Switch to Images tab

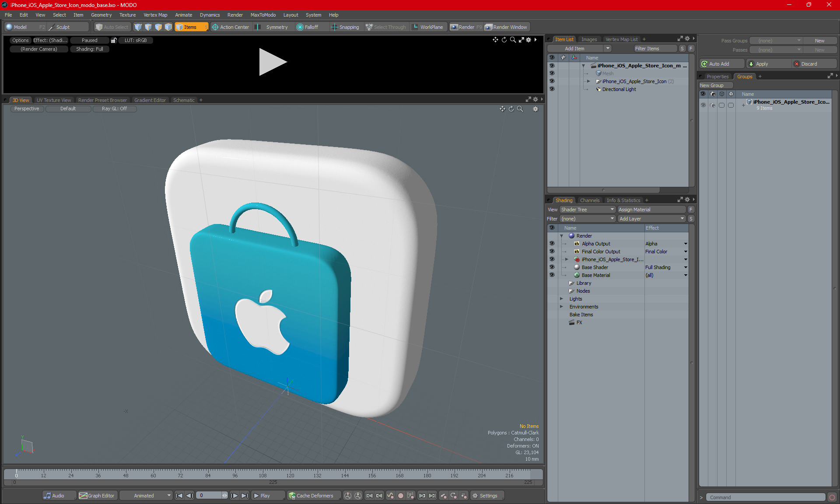[589, 39]
